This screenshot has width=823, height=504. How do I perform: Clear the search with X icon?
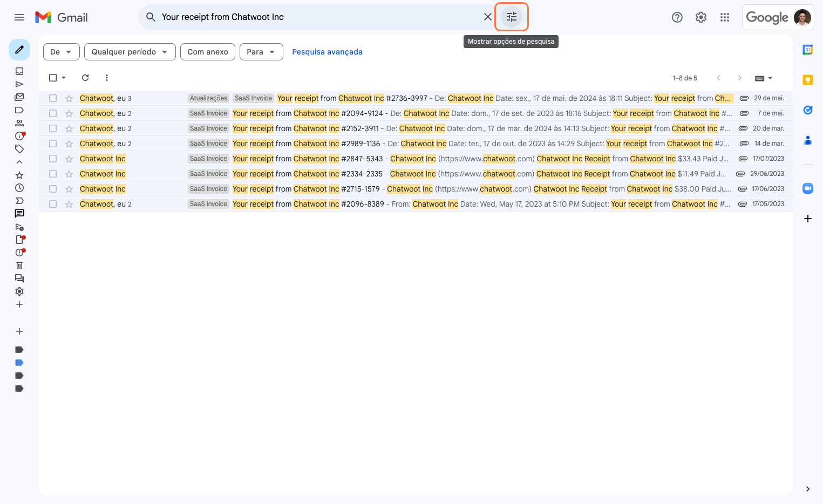pos(488,17)
